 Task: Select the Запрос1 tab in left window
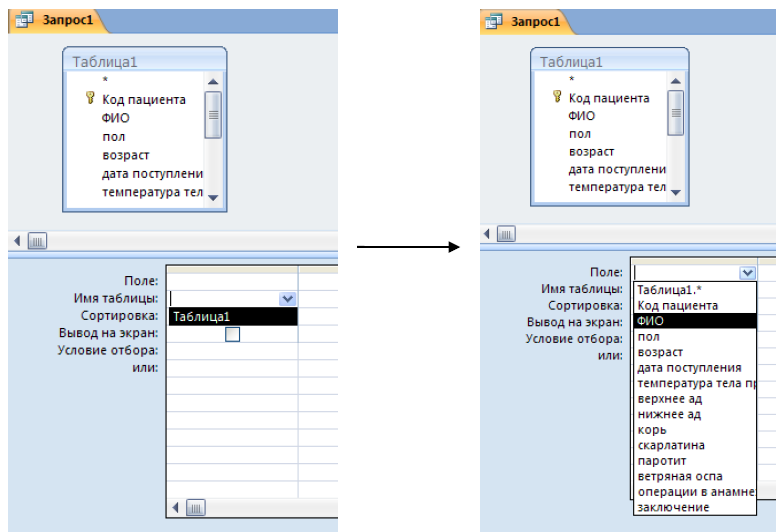click(58, 20)
